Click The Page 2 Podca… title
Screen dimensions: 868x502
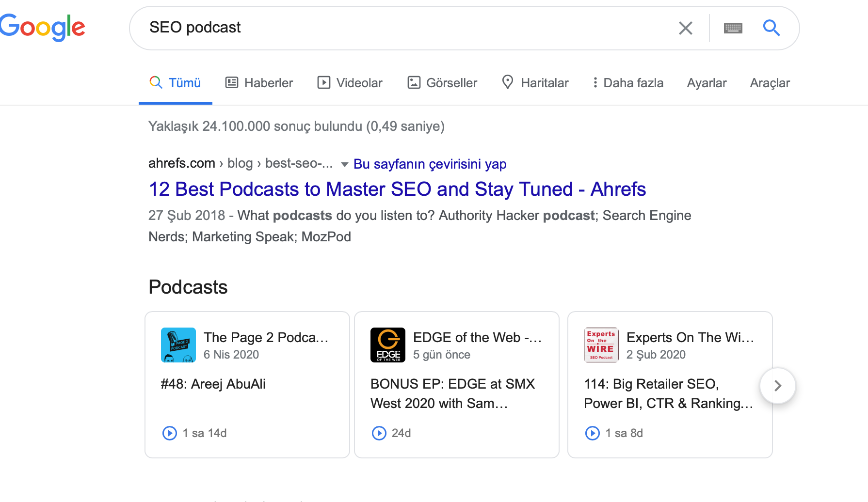[266, 337]
